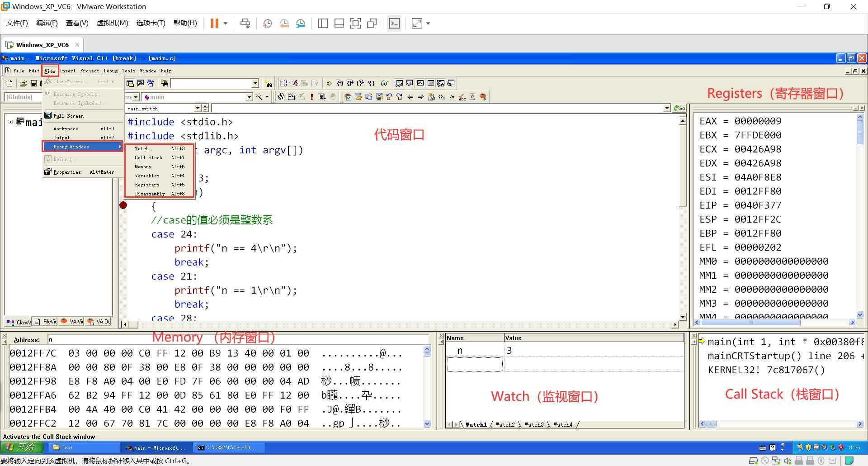Click the binoculars Find icon
The width and height of the screenshot is (868, 466).
pos(269,83)
